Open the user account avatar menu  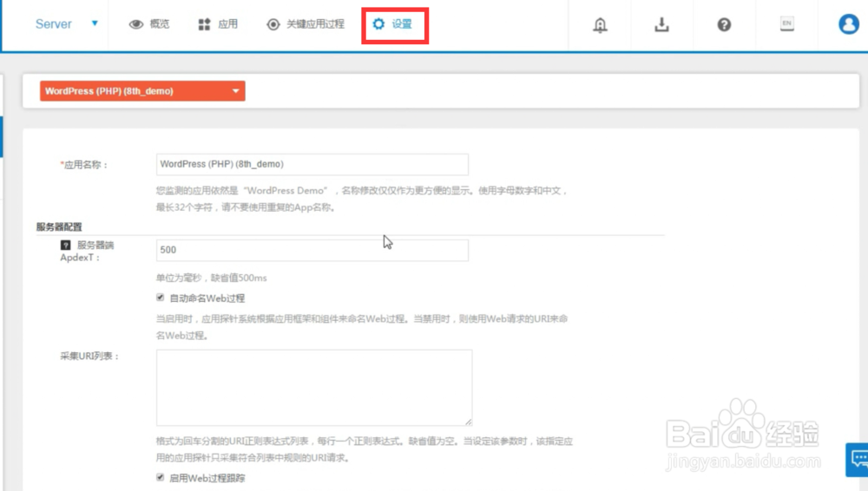[x=849, y=24]
